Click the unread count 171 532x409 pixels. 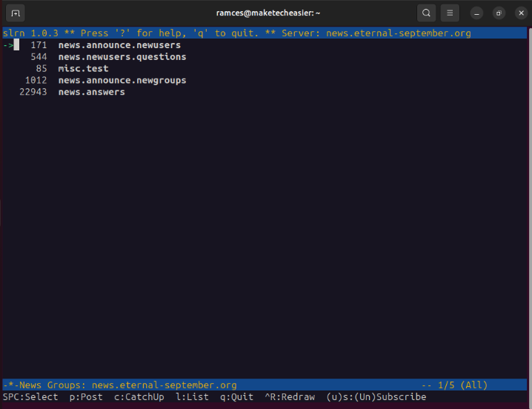[39, 44]
